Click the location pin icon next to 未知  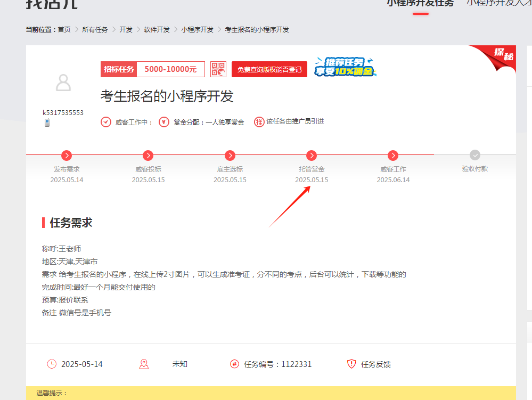coord(143,364)
